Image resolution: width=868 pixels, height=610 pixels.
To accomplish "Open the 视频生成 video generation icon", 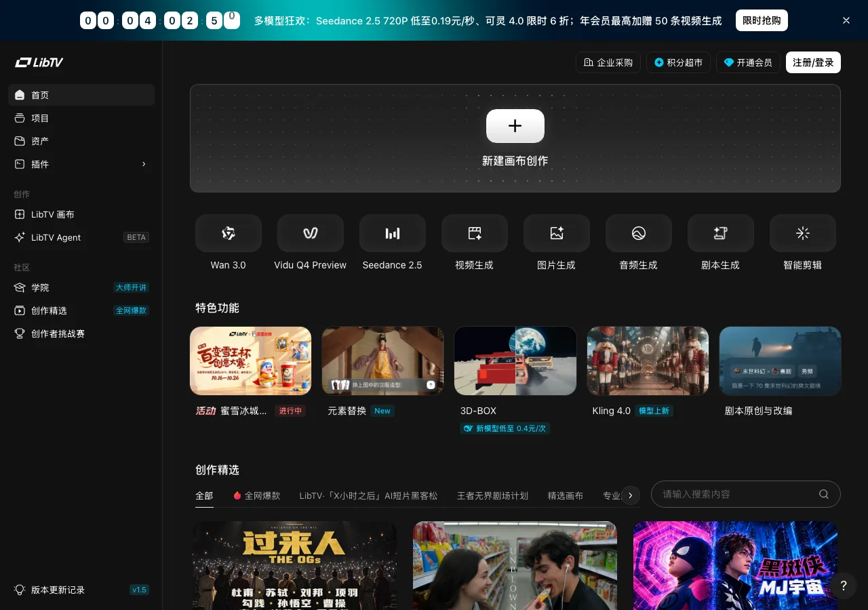I will click(x=475, y=233).
